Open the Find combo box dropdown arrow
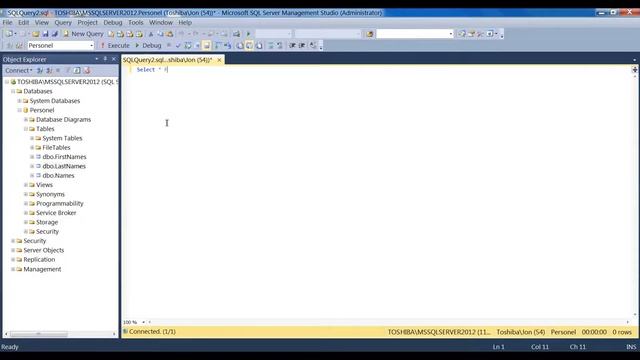Image resolution: width=640 pixels, height=360 pixels. 451,34
